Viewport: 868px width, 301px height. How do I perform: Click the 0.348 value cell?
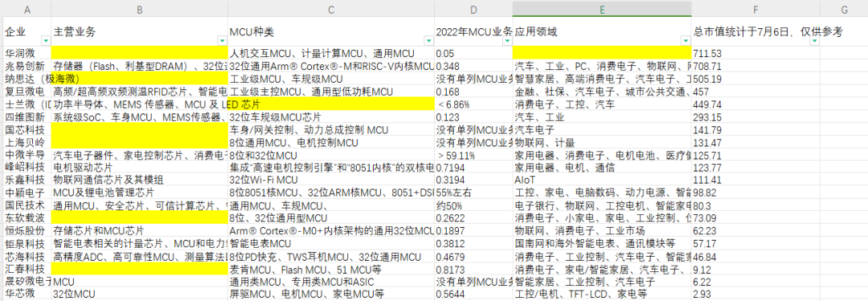click(x=473, y=66)
